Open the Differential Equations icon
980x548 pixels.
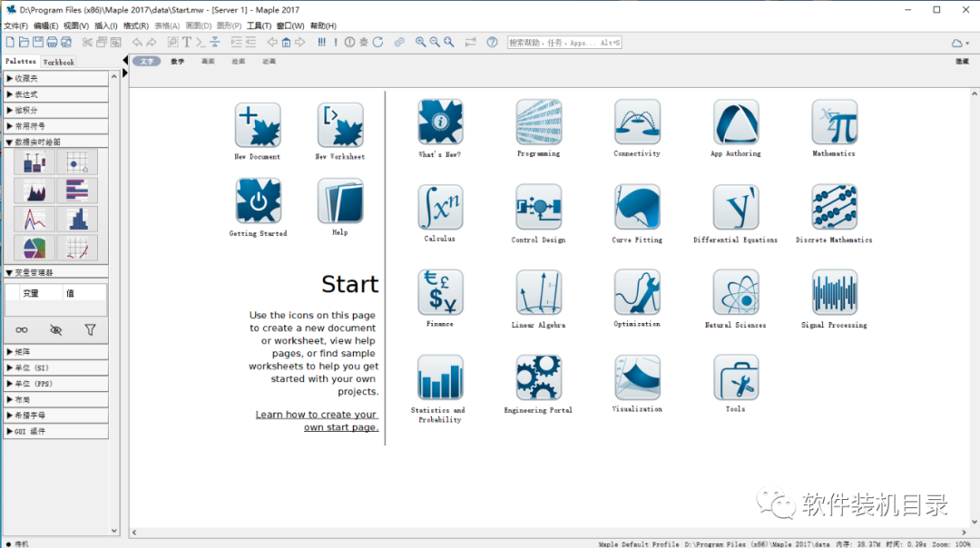click(x=736, y=207)
